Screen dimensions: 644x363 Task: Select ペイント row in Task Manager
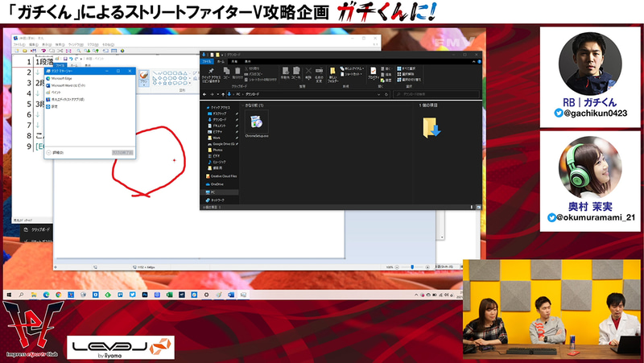[x=89, y=93]
